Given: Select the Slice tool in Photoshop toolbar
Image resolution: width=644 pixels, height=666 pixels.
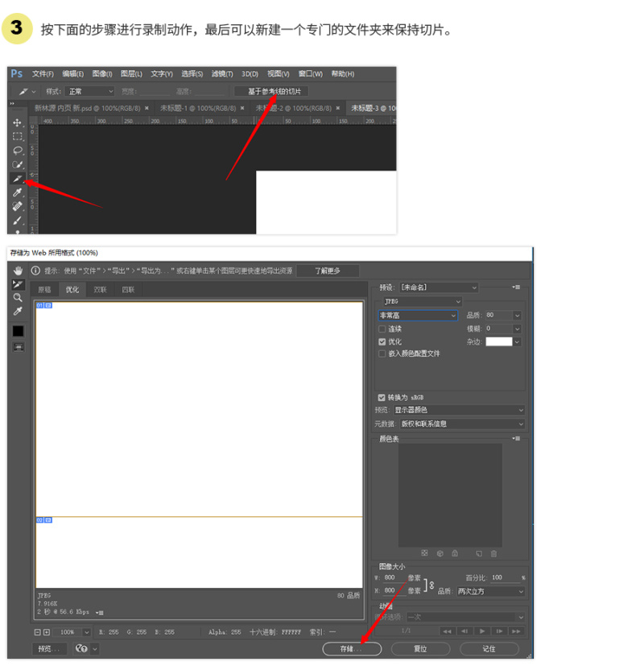Looking at the screenshot, I should [x=17, y=178].
